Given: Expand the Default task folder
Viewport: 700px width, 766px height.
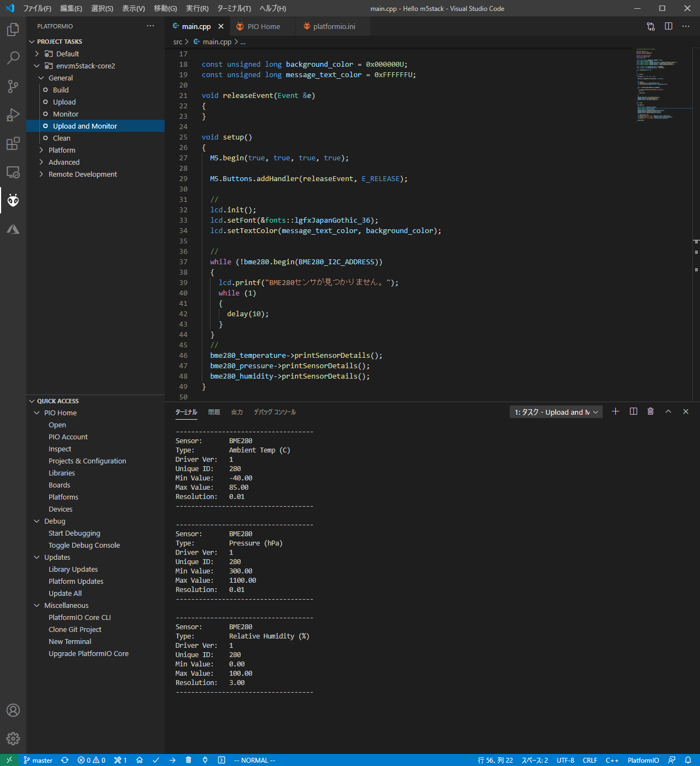Looking at the screenshot, I should [37, 54].
